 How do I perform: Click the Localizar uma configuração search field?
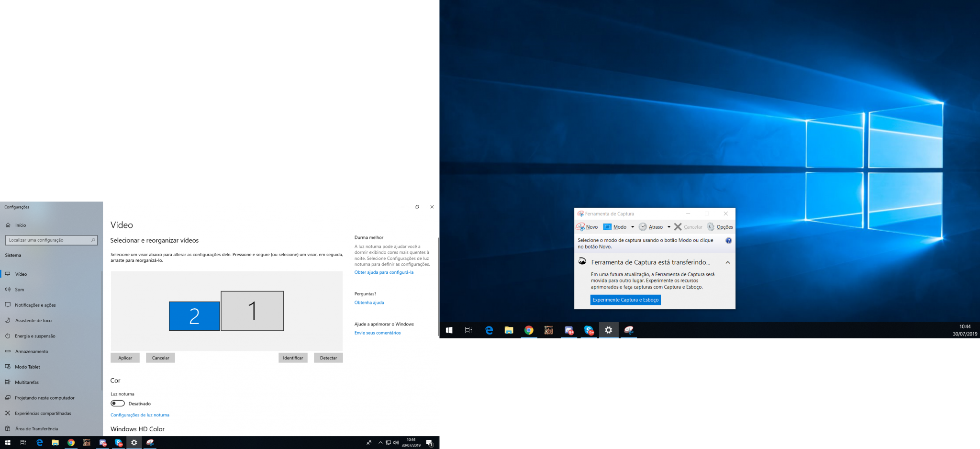[x=51, y=240]
